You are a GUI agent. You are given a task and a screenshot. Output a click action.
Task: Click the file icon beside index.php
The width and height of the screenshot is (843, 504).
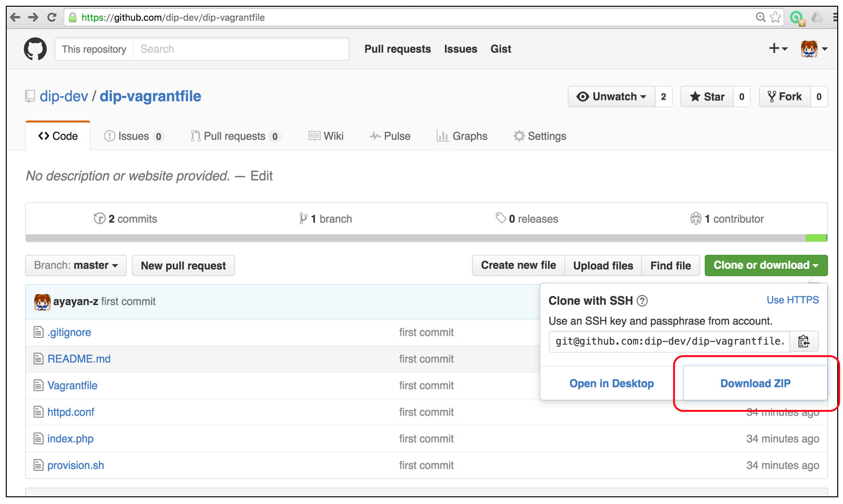pyautogui.click(x=38, y=439)
